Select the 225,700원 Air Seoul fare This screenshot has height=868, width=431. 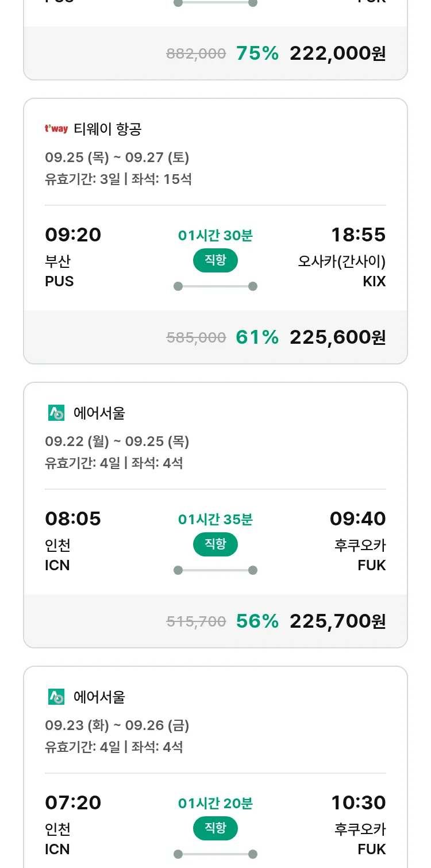pos(337,621)
